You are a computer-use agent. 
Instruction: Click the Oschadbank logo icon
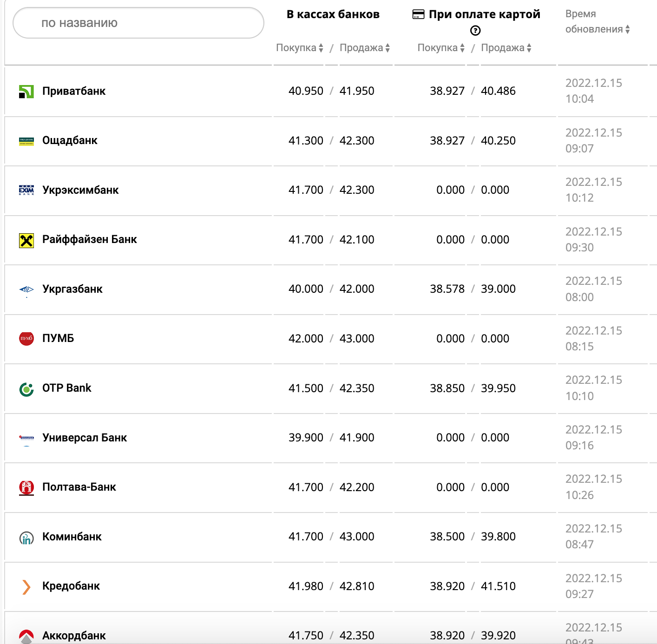pyautogui.click(x=26, y=141)
